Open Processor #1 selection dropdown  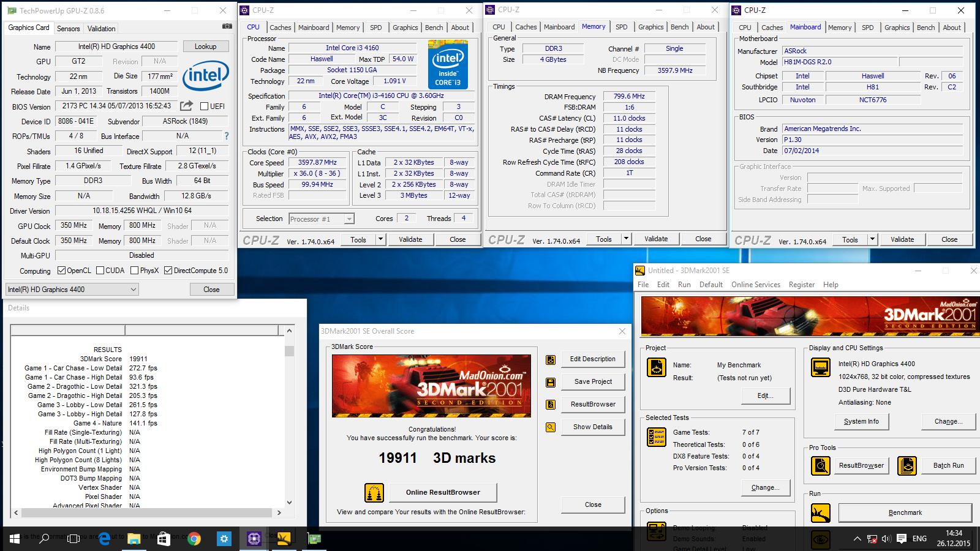tap(322, 219)
